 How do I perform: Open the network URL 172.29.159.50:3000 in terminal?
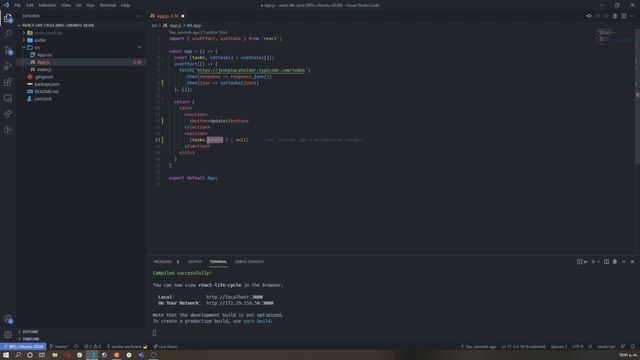240,303
